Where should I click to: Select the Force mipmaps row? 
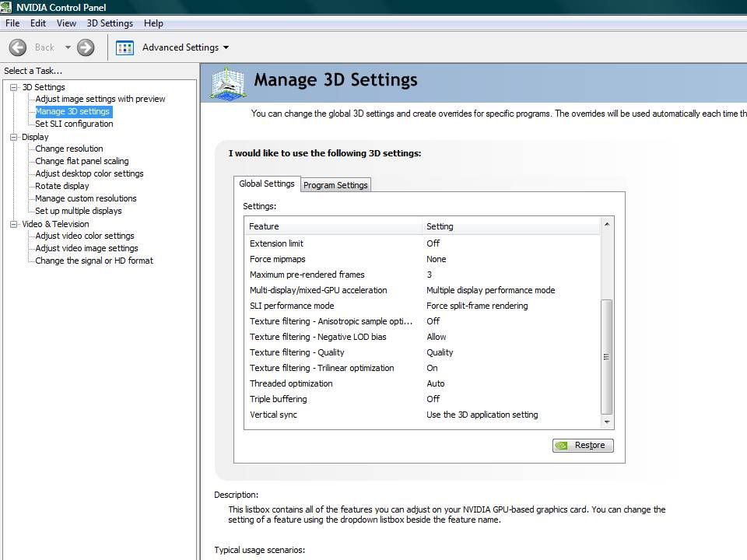coord(422,259)
